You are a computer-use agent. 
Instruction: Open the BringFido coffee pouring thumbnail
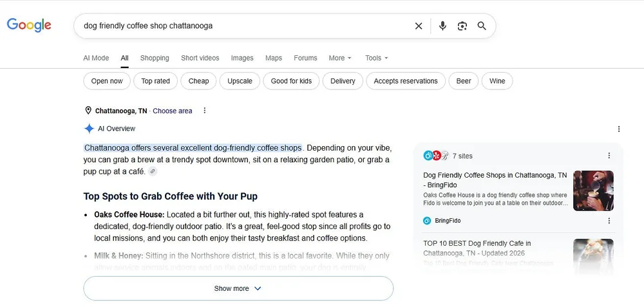[593, 191]
